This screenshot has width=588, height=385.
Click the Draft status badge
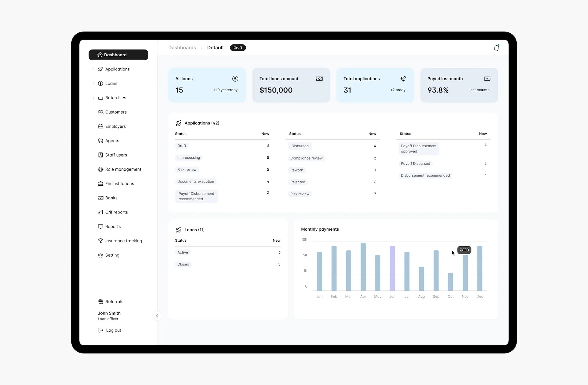pos(238,47)
